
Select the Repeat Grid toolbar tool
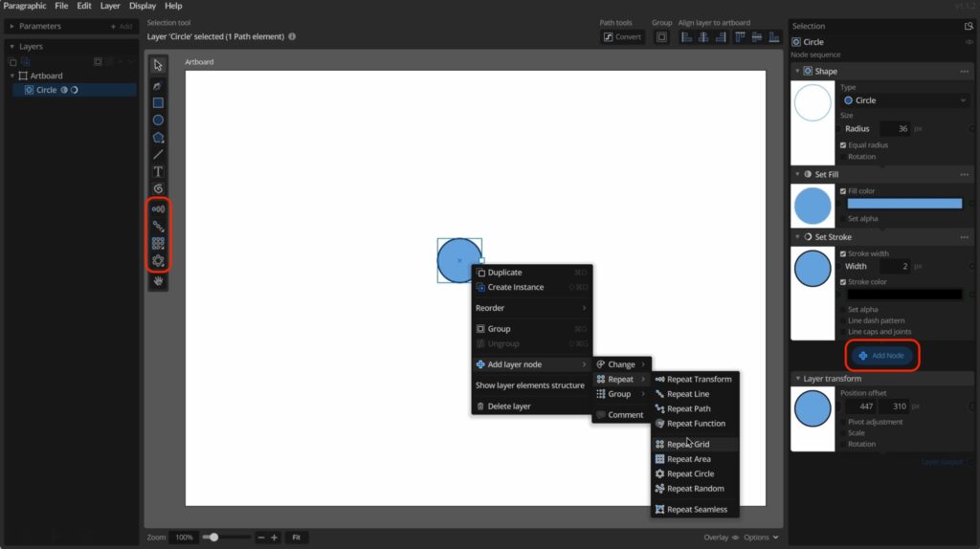[158, 243]
